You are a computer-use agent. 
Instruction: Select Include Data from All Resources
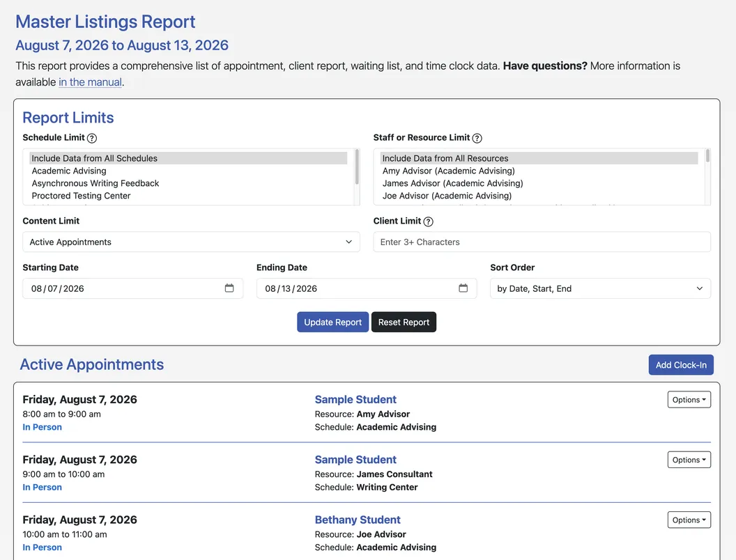pos(539,159)
